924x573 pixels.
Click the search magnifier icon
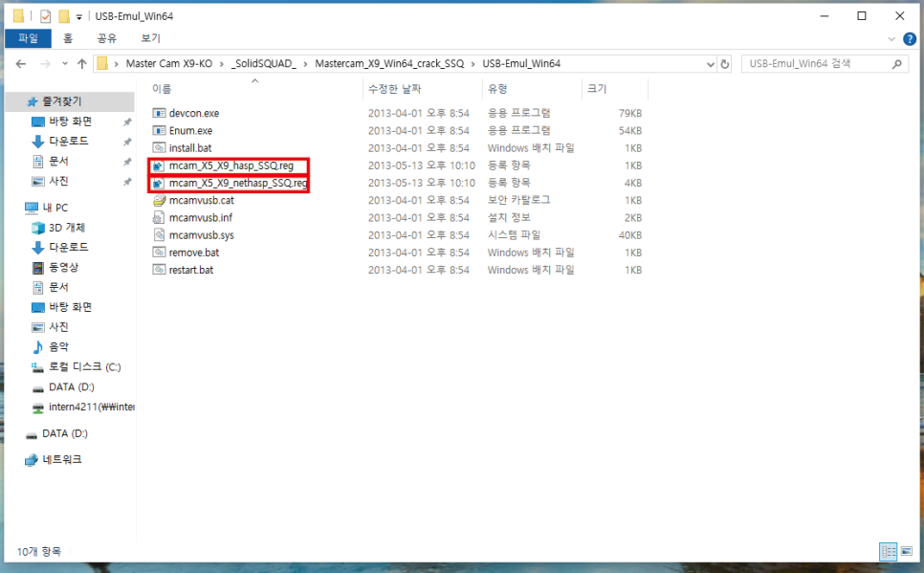click(897, 64)
